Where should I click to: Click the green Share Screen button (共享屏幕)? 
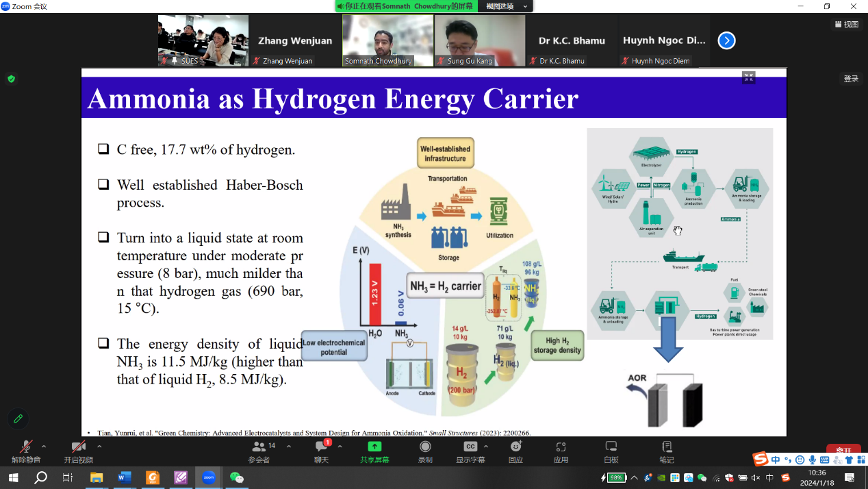[374, 450]
